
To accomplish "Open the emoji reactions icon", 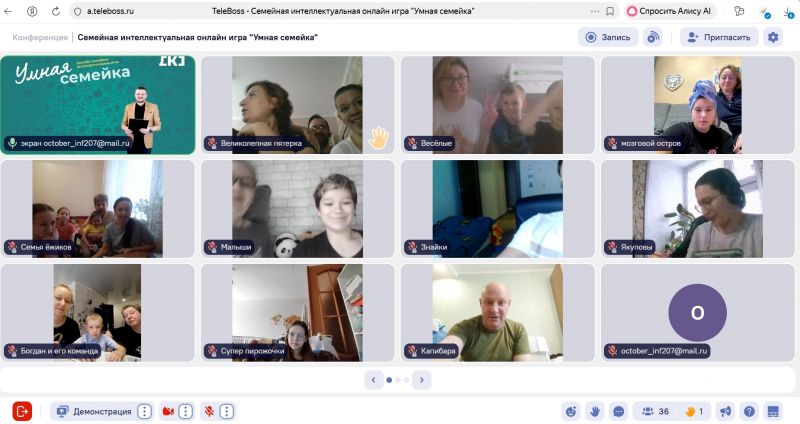I will pyautogui.click(x=571, y=411).
